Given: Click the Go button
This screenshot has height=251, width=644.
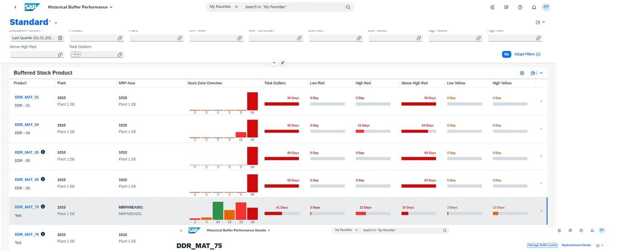Looking at the screenshot, I should (x=506, y=54).
